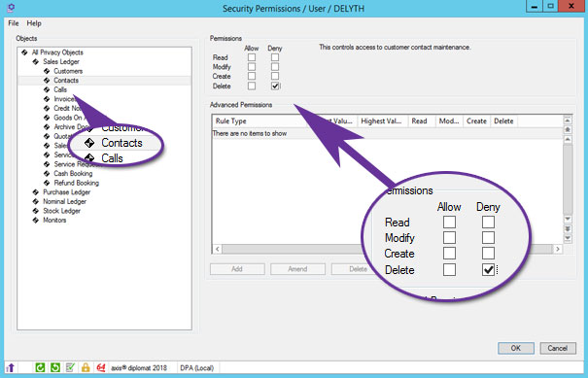
Task: Click the diamond icon beside Cash Booking
Action: [47, 173]
